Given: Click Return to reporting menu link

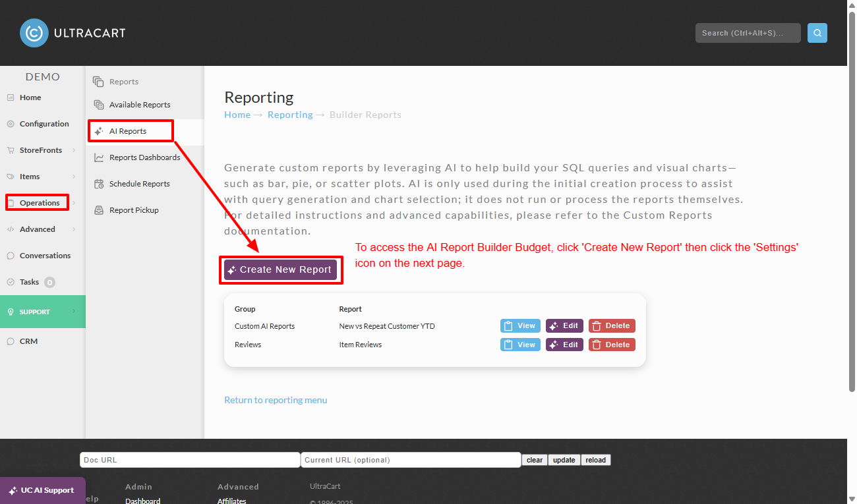Looking at the screenshot, I should click(x=276, y=400).
